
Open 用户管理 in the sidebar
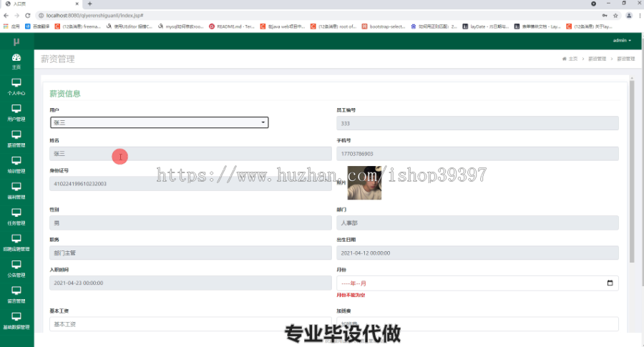[16, 112]
